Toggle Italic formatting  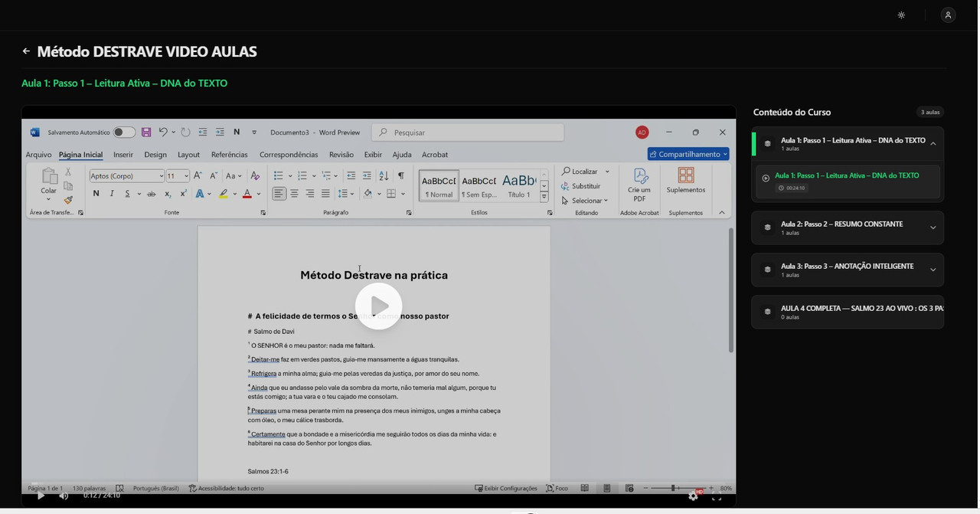tap(112, 194)
